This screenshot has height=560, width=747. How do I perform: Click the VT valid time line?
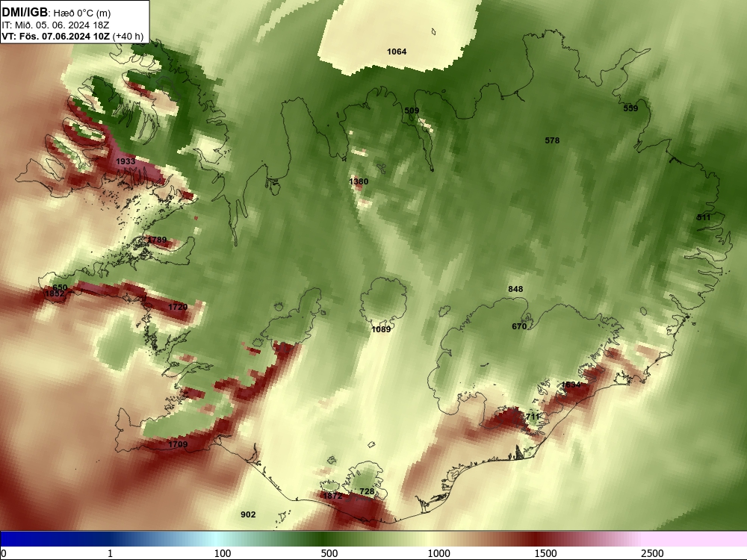point(72,36)
